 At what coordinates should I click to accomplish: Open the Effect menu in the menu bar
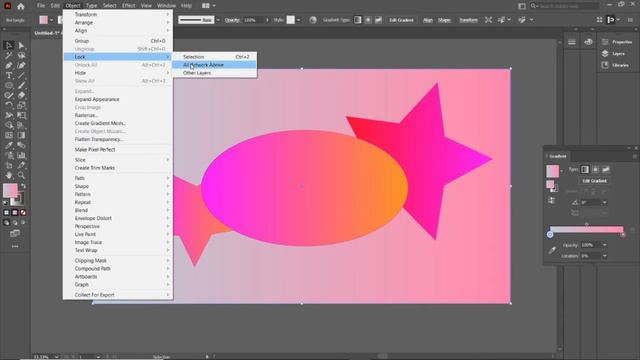(128, 6)
